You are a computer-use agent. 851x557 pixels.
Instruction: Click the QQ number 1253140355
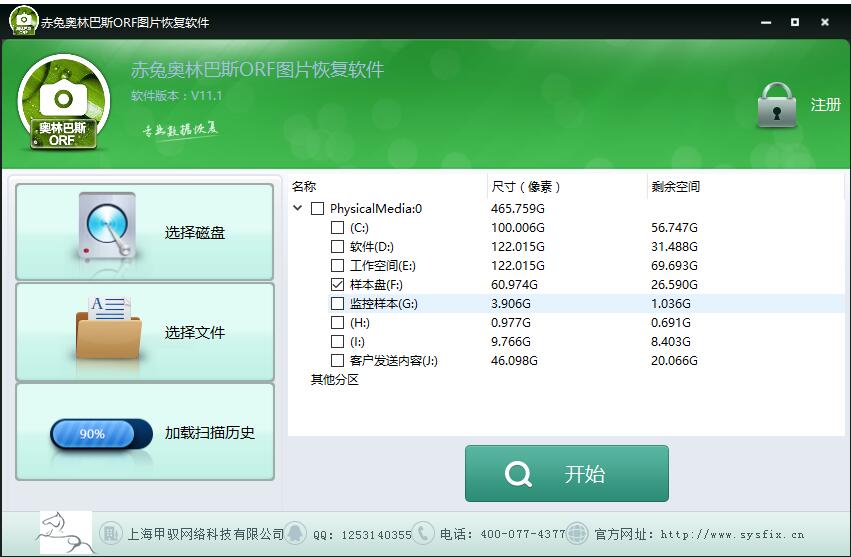376,535
